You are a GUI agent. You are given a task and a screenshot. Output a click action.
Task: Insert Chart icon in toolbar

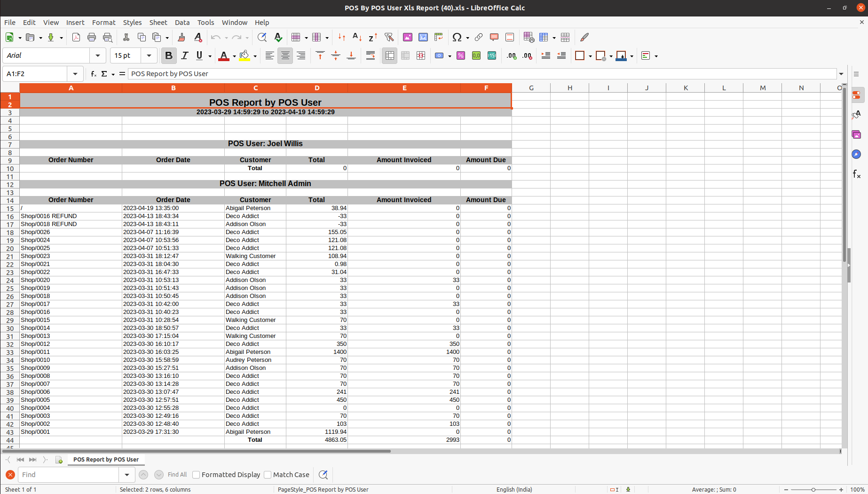423,37
